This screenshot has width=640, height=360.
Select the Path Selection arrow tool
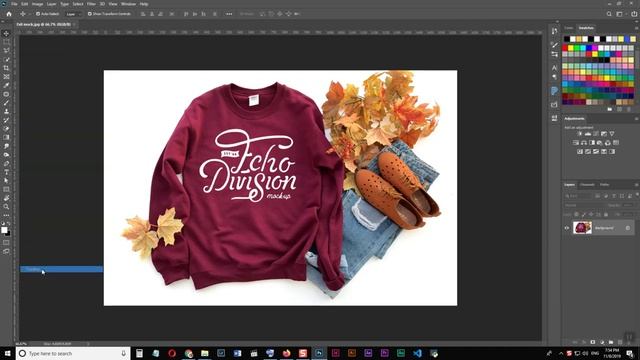click(x=6, y=180)
